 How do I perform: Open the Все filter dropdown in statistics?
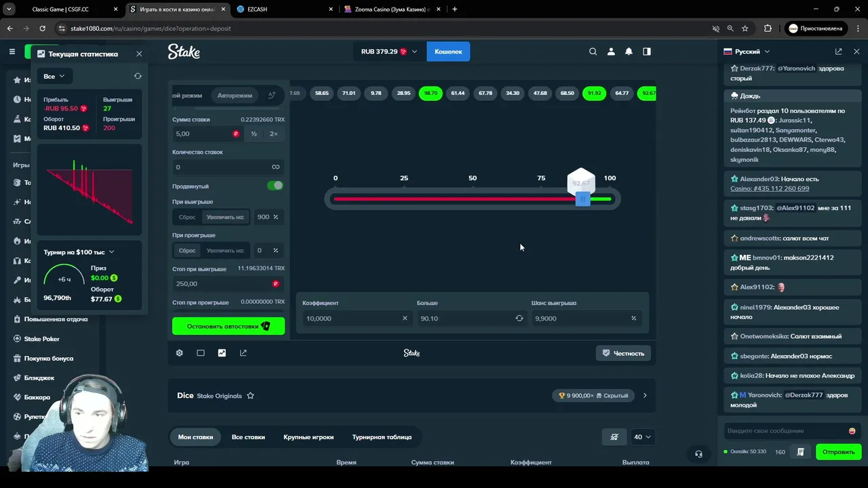[x=54, y=76]
